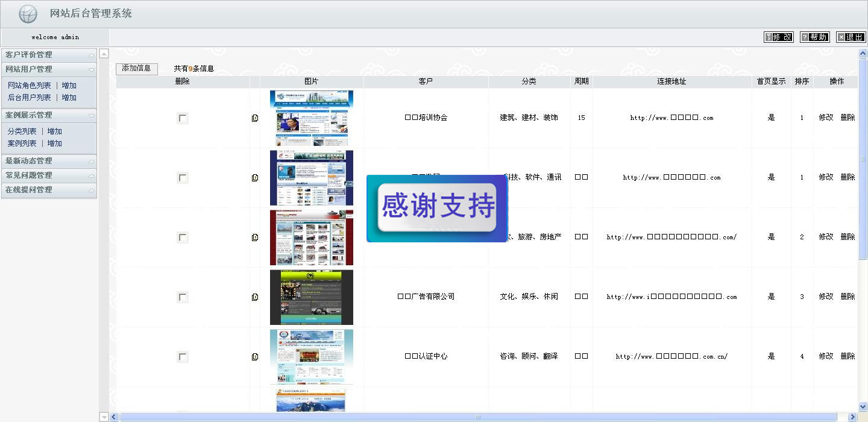
Task: Click the X icon beside 退出
Action: tap(841, 37)
